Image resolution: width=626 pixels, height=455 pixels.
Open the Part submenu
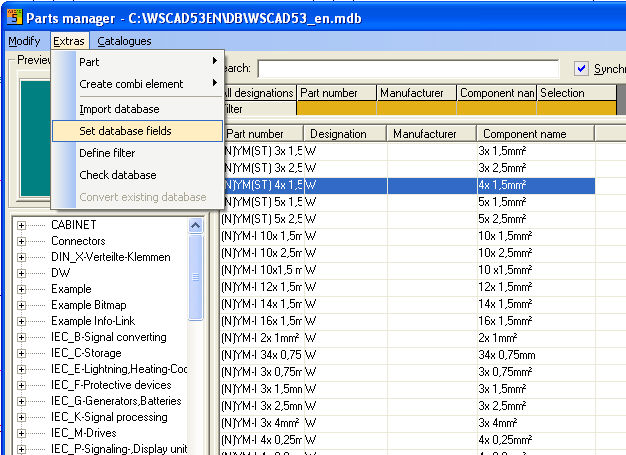(x=137, y=62)
